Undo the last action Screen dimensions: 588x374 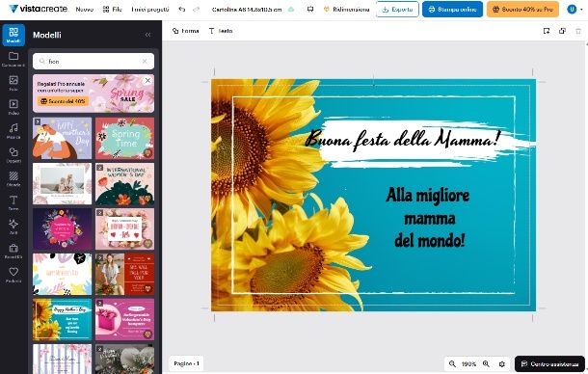tap(182, 10)
